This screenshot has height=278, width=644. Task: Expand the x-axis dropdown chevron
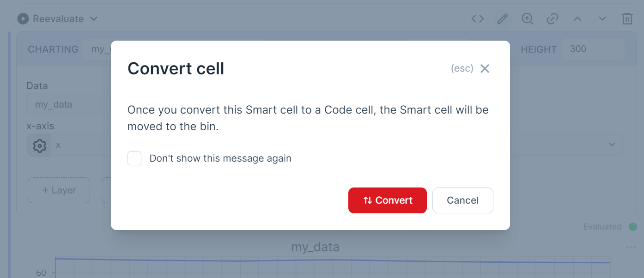612,145
